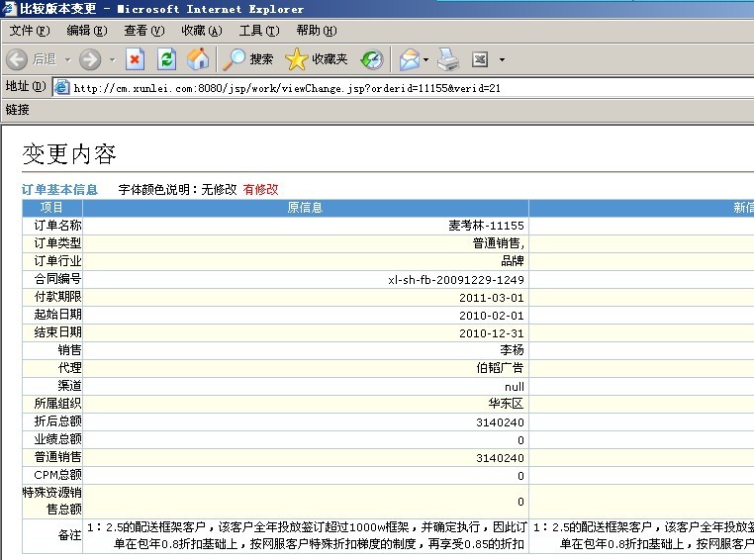
Task: Click the 起始日期 row label
Action: pyautogui.click(x=57, y=314)
